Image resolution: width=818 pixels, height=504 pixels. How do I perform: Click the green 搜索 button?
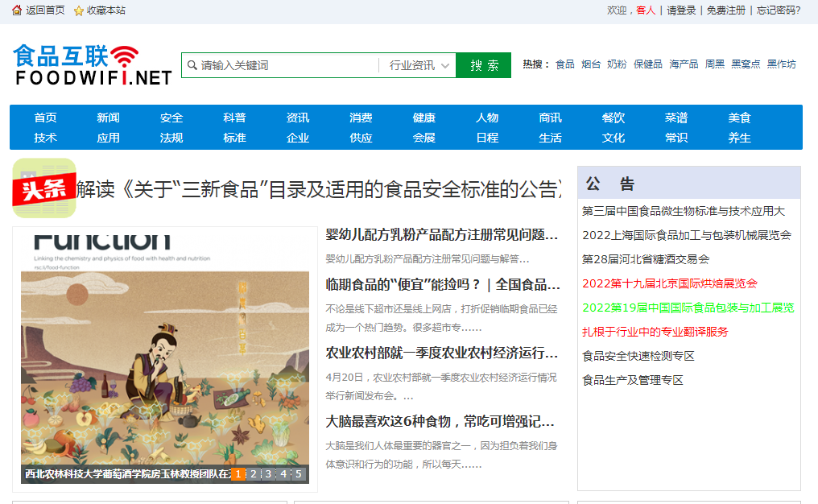point(484,65)
